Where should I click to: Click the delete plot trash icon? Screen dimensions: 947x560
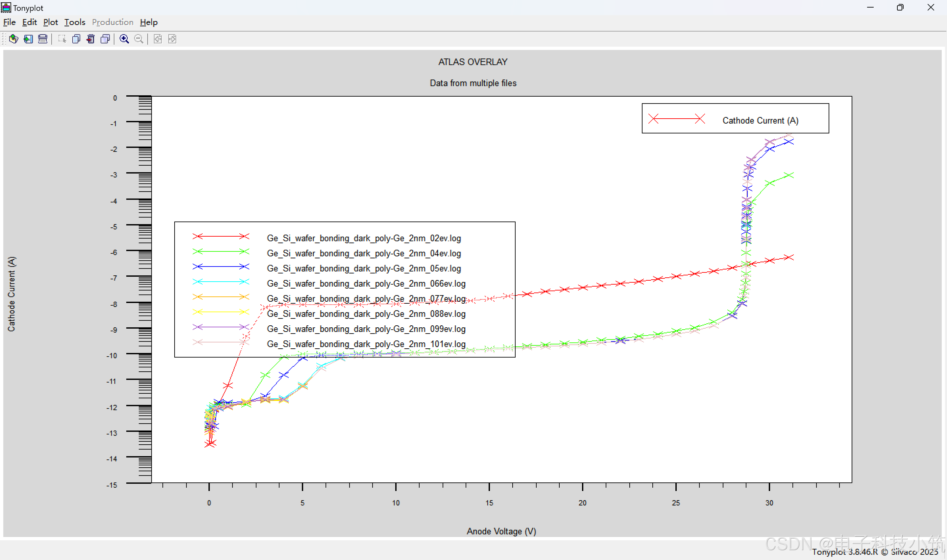(90, 39)
